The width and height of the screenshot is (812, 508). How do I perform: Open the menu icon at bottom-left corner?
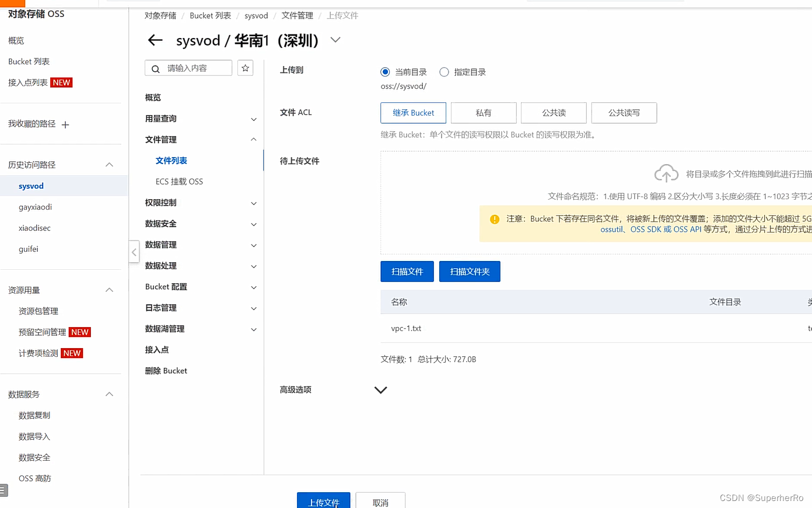click(3, 490)
